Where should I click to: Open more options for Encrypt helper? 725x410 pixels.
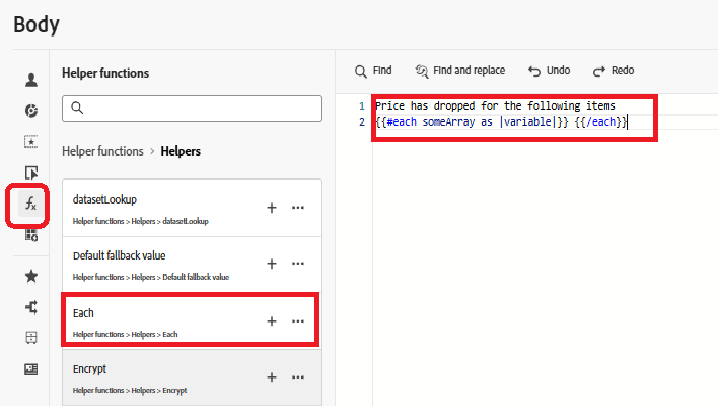tap(298, 377)
